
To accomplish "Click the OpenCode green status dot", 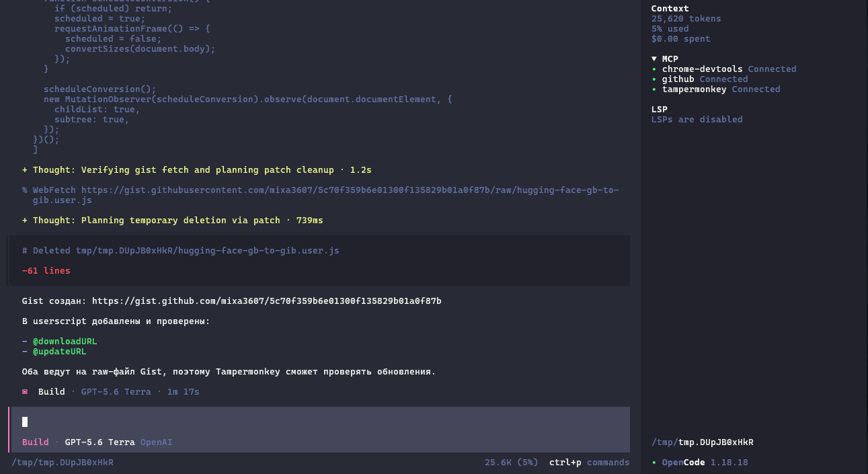I will pos(654,463).
